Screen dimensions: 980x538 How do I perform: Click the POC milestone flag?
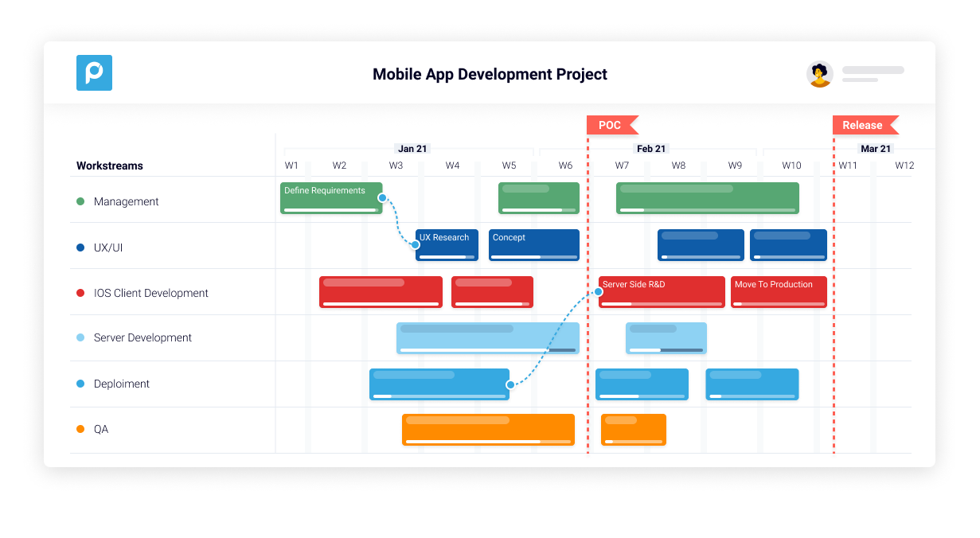pos(612,125)
